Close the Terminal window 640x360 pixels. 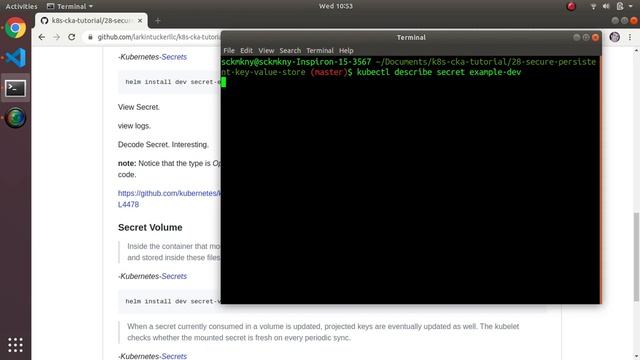[x=596, y=37]
